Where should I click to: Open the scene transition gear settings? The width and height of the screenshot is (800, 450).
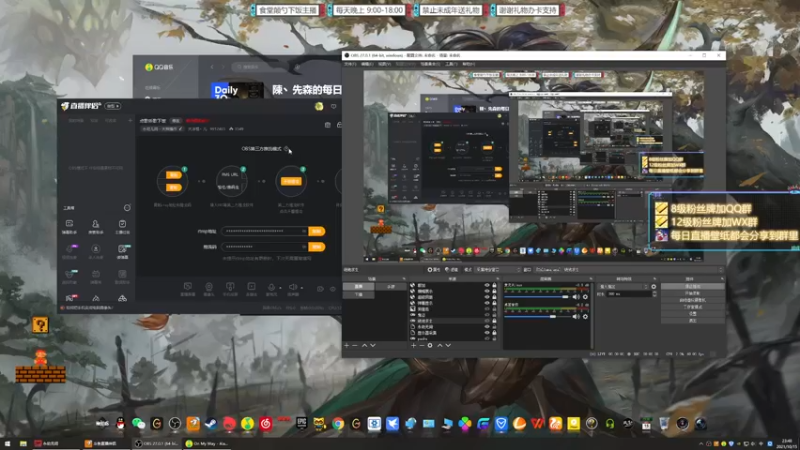654,287
